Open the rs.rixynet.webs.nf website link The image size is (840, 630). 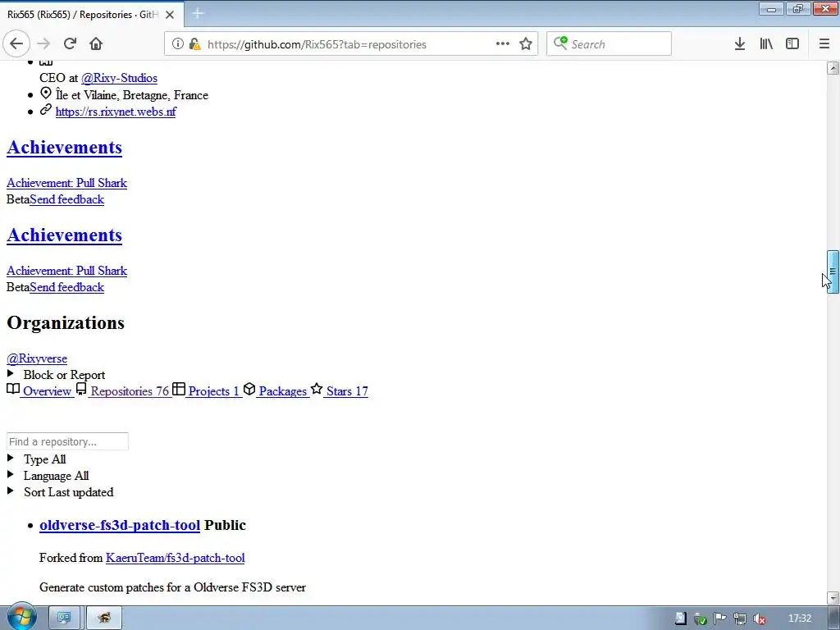click(x=116, y=112)
